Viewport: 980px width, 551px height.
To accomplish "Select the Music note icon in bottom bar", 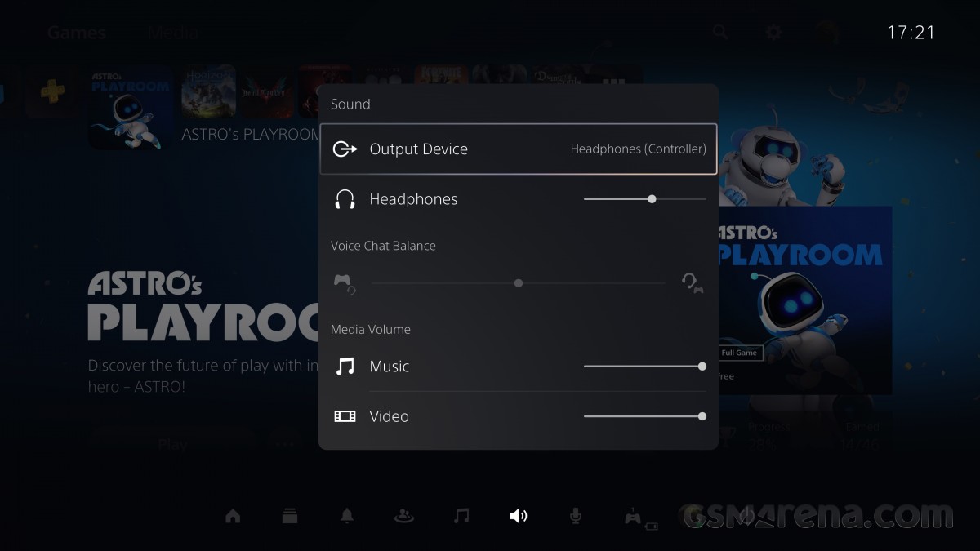I will 461,516.
